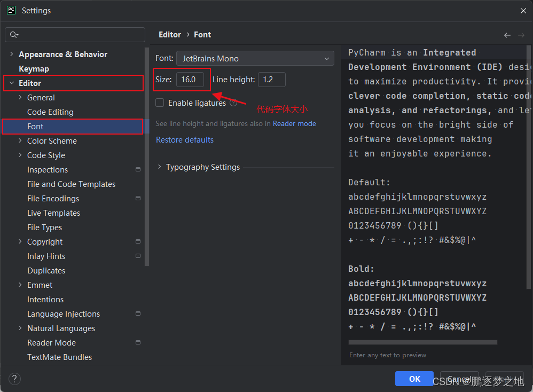Click the Line height input field
Screen dimensions: 533x392
[x=272, y=80]
